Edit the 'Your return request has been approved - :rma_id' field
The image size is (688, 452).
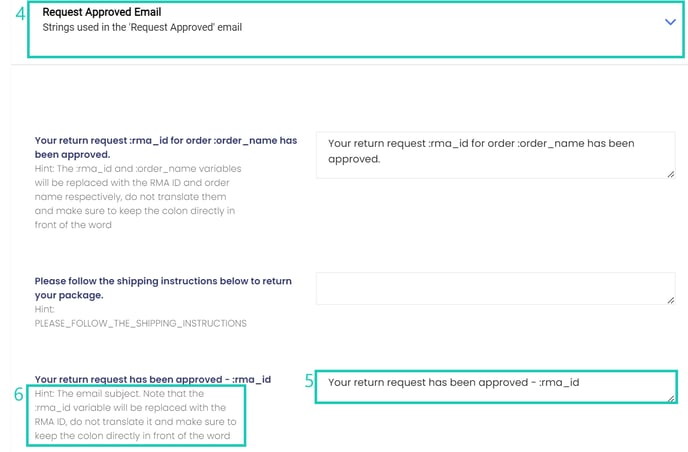coord(496,387)
